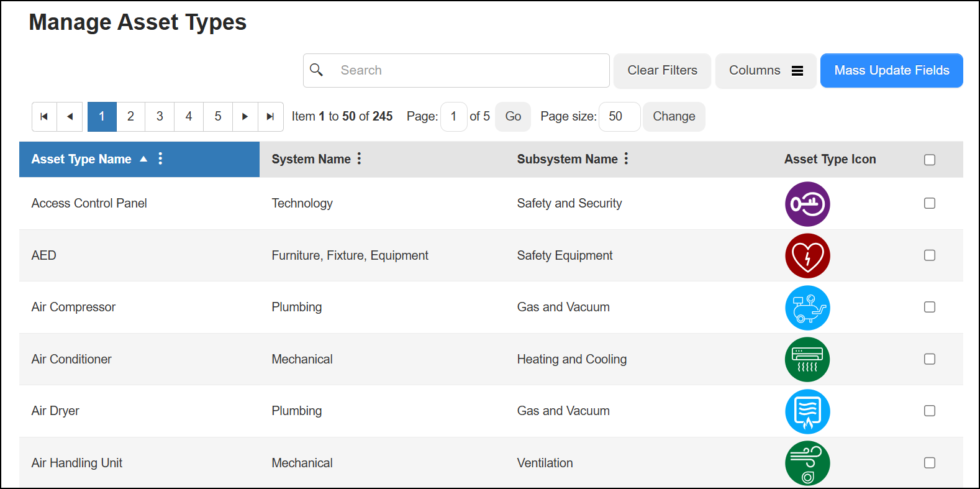
Task: Click the AED heart icon
Action: point(807,256)
